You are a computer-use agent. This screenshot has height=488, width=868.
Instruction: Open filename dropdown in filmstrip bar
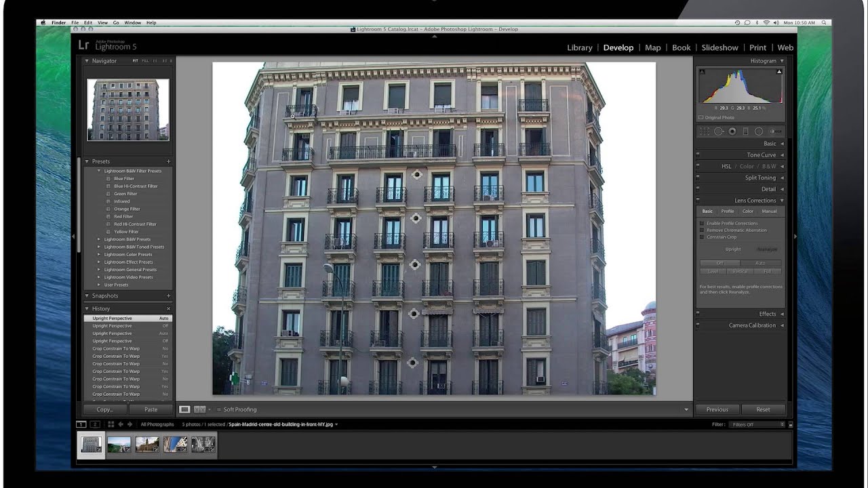[336, 424]
